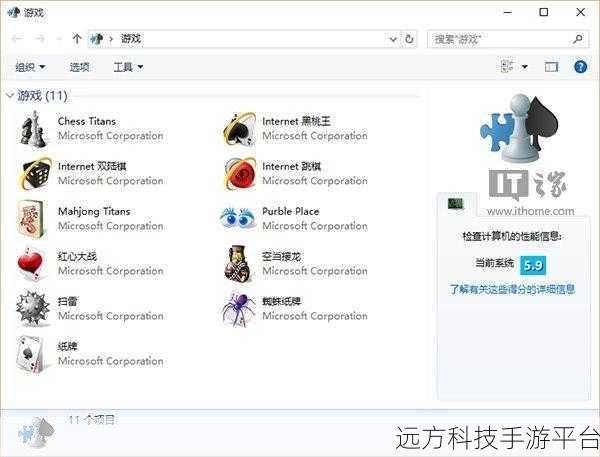Select the 纸牌 solitaire cards icon
This screenshot has width=600, height=457.
(31, 354)
